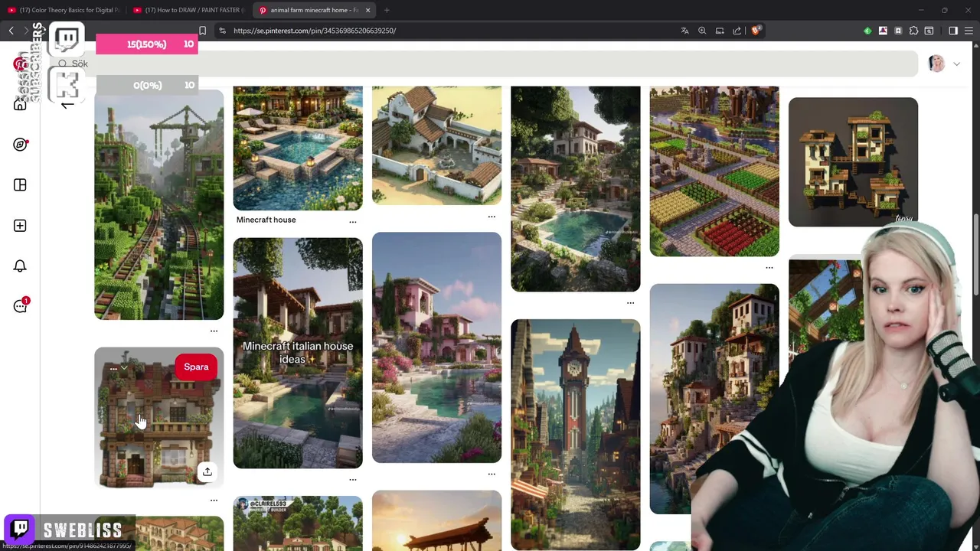
Task: Open the clock tower street pin
Action: tap(575, 434)
